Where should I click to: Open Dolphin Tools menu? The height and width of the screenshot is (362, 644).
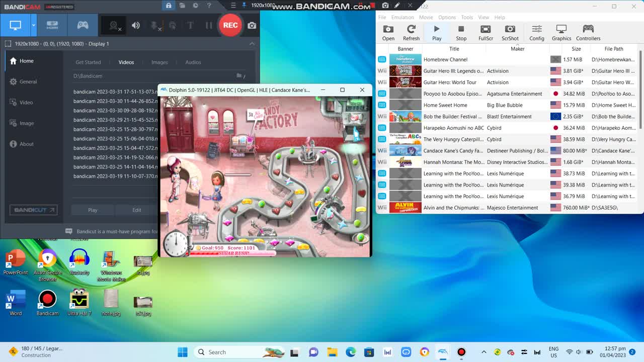pyautogui.click(x=467, y=17)
